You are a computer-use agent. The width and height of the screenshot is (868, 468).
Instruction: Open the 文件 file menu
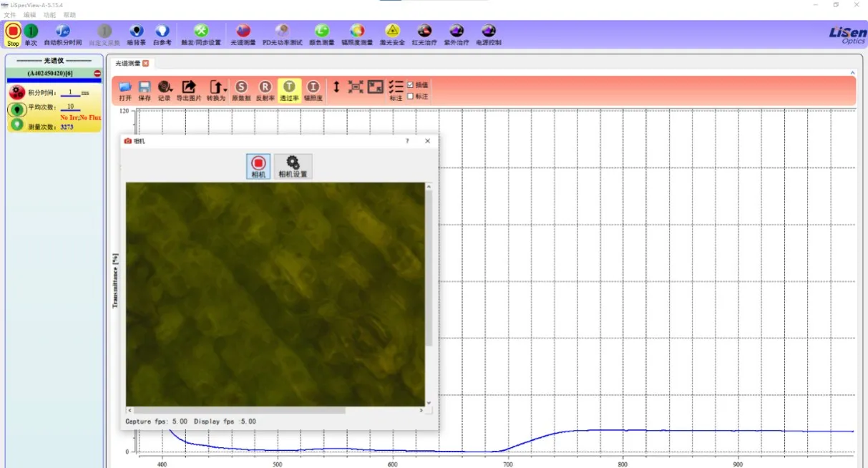click(x=10, y=14)
